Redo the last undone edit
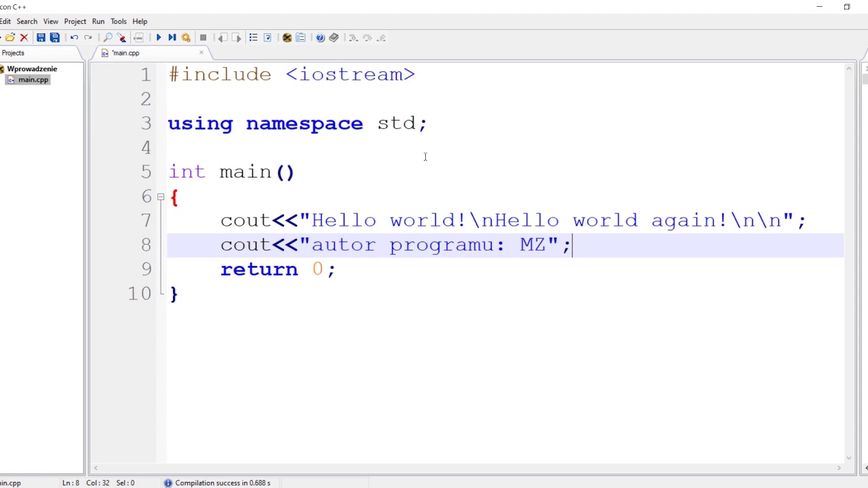The height and width of the screenshot is (488, 868). [x=87, y=38]
